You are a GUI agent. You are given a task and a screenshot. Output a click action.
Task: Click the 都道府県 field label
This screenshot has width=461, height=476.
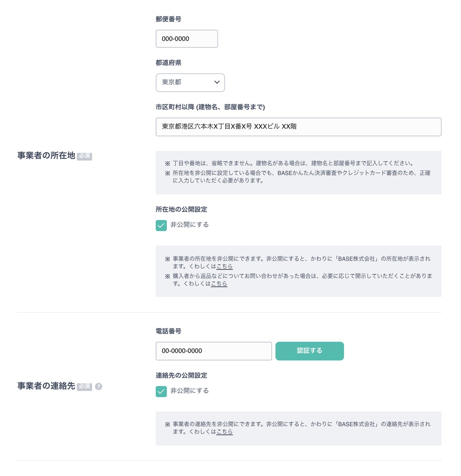[x=168, y=63]
